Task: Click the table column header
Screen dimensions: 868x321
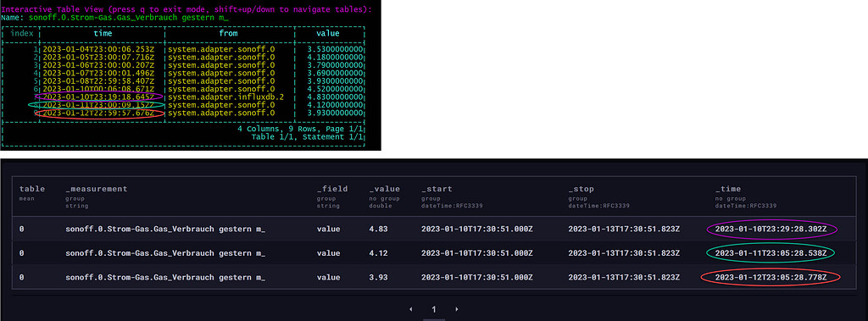Action: tap(32, 189)
